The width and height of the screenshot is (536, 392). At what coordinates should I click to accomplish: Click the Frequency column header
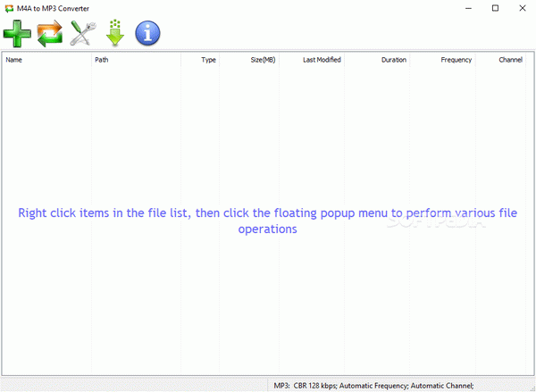click(x=442, y=60)
